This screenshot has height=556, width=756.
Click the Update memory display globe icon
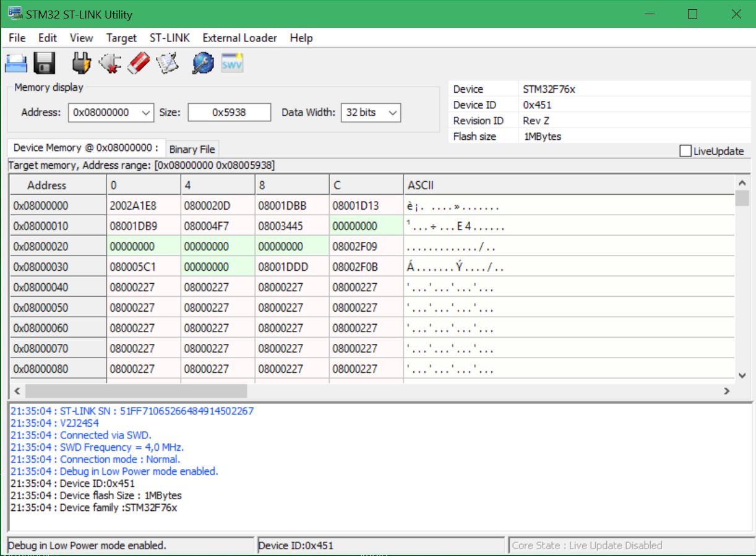pyautogui.click(x=203, y=62)
